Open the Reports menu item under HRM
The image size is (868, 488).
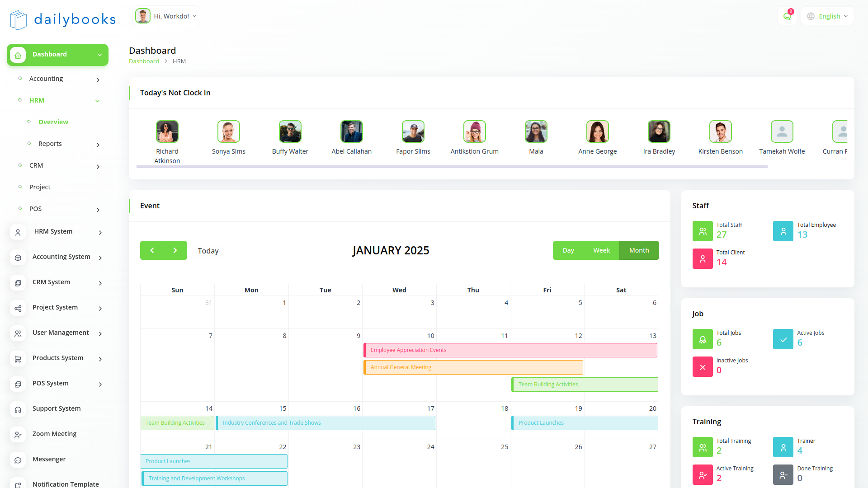50,144
